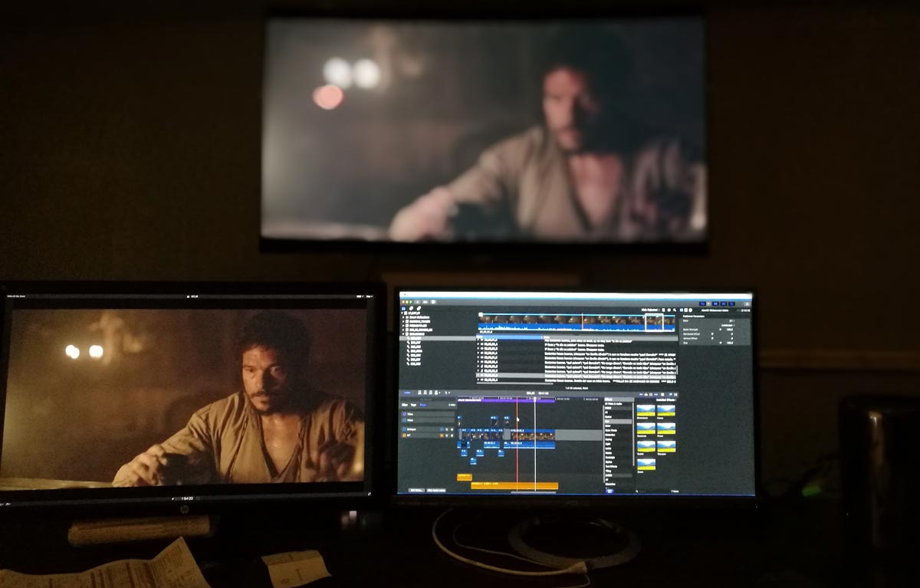Show the Libraries sidebar icon
Viewport: 920px width, 588px height.
(x=404, y=308)
